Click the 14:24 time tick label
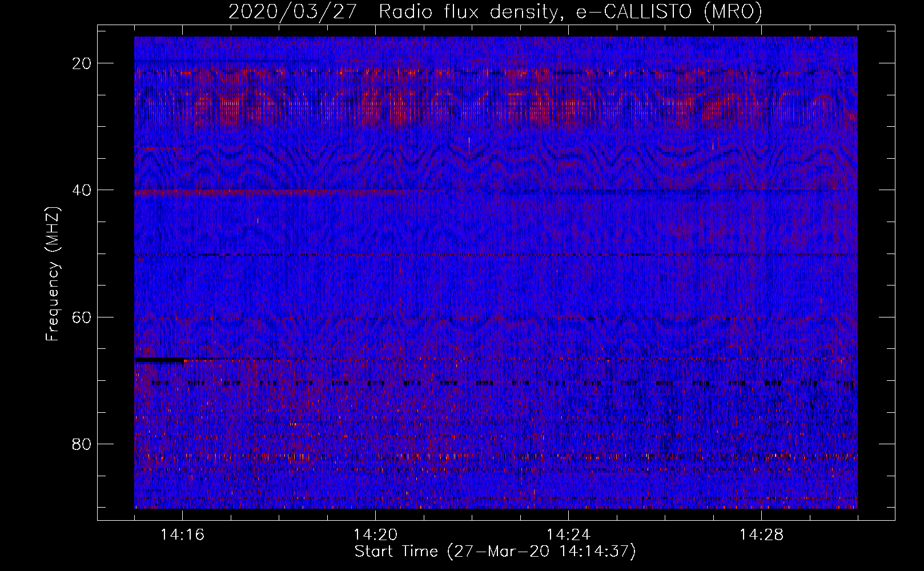Image resolution: width=924 pixels, height=571 pixels. tap(568, 534)
